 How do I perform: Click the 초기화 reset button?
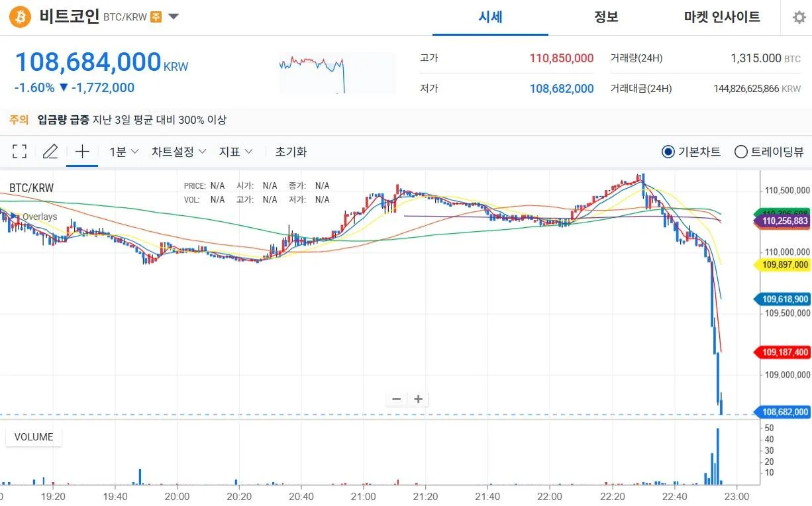point(291,152)
